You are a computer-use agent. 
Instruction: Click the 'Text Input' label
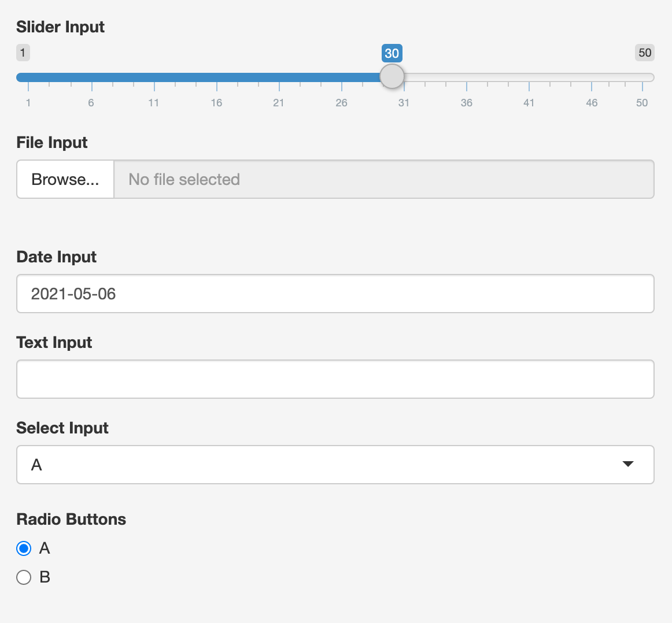54,342
